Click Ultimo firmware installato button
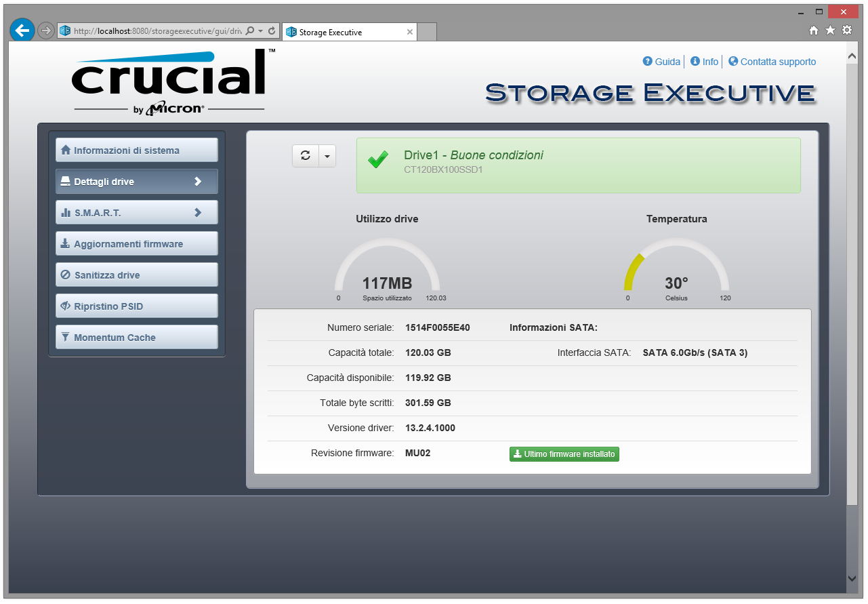868x604 pixels. pyautogui.click(x=564, y=454)
